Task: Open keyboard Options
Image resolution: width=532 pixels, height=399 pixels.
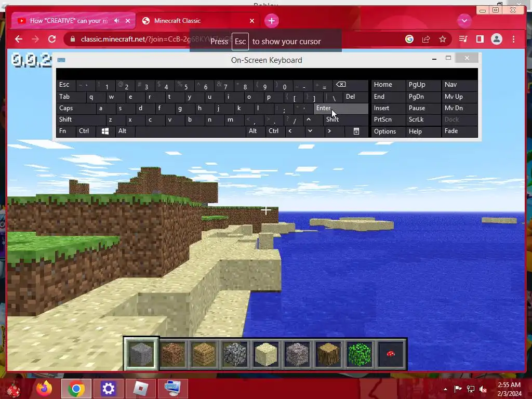Action: coord(388,131)
